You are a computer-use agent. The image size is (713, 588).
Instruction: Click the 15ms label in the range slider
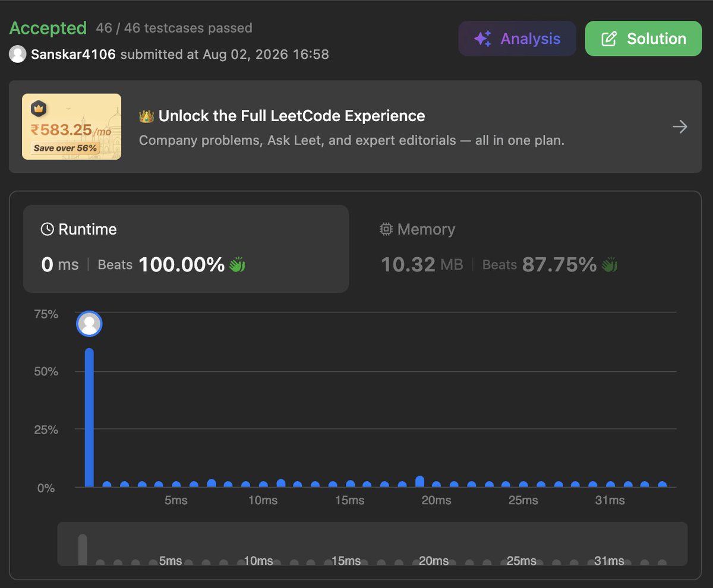[346, 561]
